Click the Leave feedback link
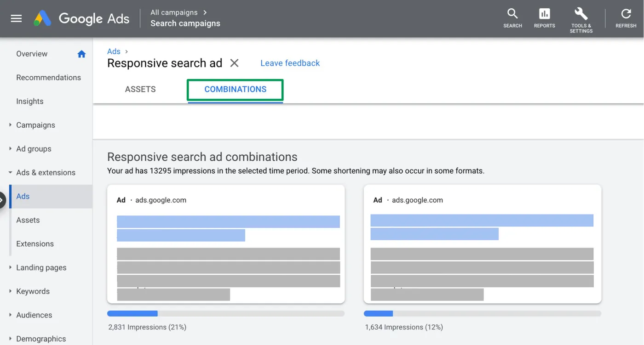644x345 pixels. click(290, 63)
